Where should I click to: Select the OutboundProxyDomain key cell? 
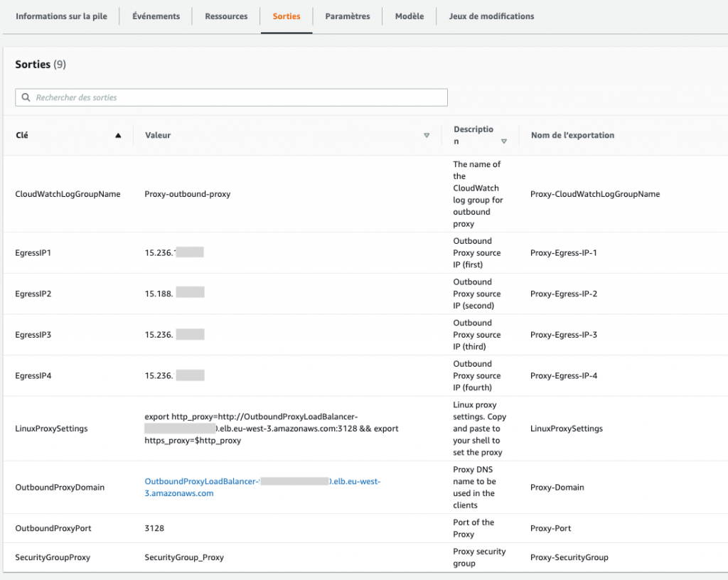tap(60, 487)
